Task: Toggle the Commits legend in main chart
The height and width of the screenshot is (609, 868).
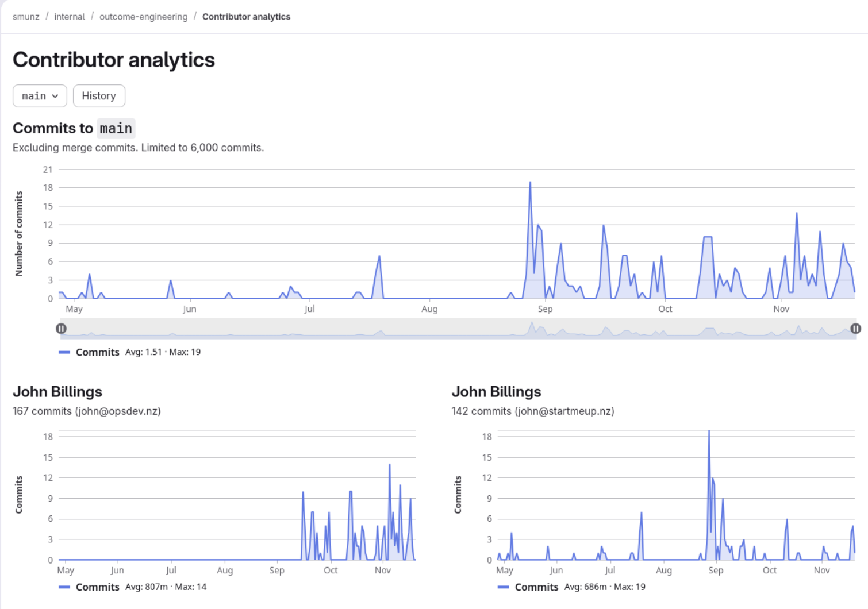Action: pyautogui.click(x=97, y=352)
